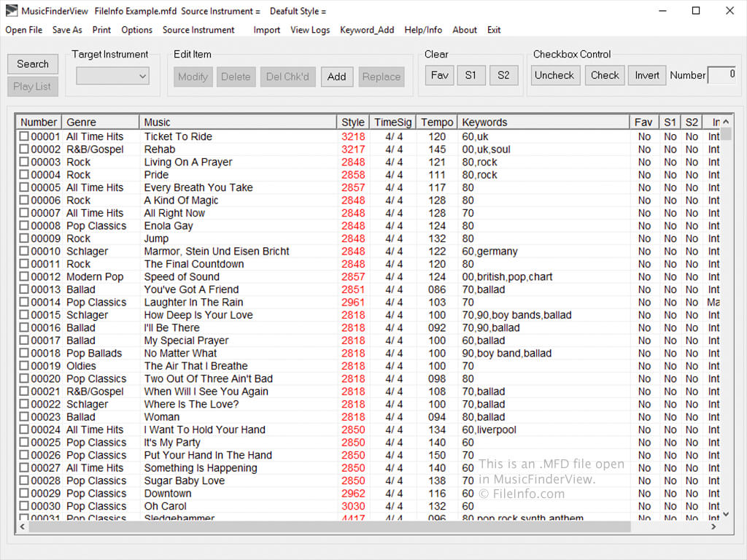Click the table's scroll up arrow
The height and width of the screenshot is (560, 747).
coord(726,122)
